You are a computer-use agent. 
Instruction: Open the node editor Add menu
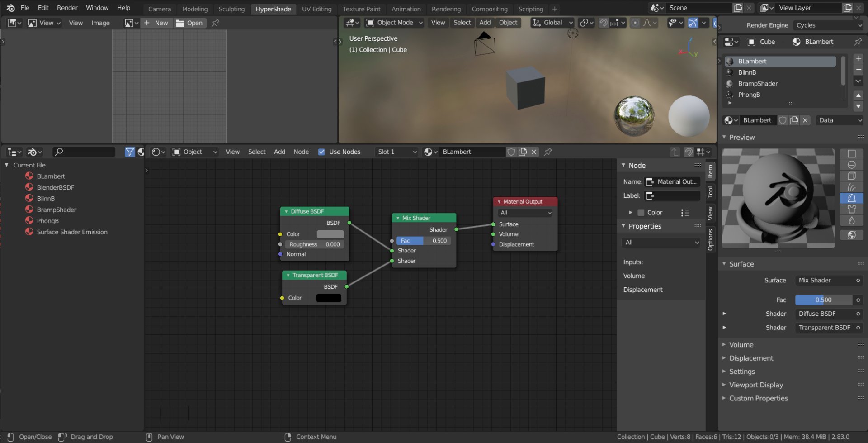pyautogui.click(x=279, y=152)
